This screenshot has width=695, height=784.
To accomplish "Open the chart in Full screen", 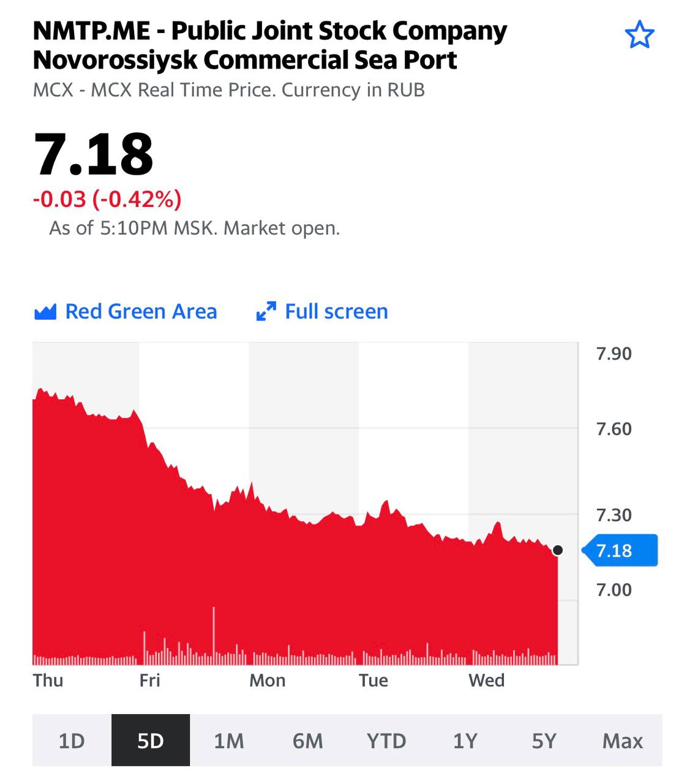I will 336,312.
